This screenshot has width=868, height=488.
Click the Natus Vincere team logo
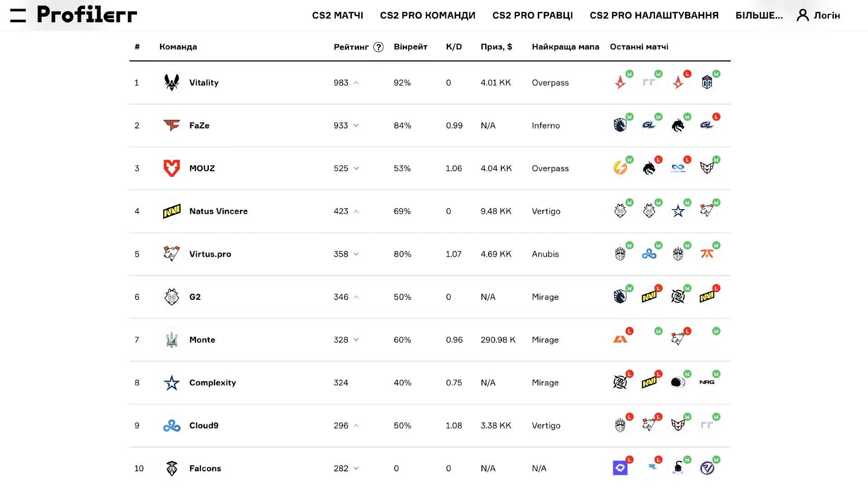pyautogui.click(x=172, y=211)
